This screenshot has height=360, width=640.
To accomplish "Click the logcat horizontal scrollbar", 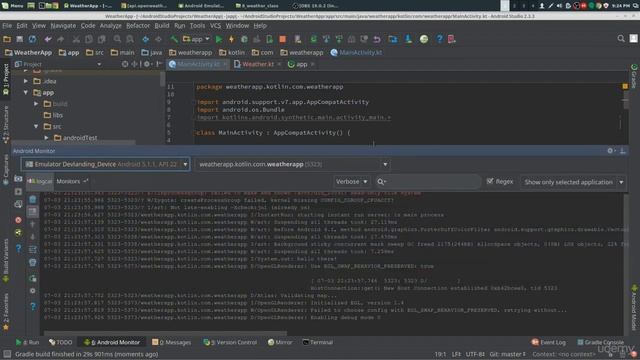I will click(x=165, y=333).
